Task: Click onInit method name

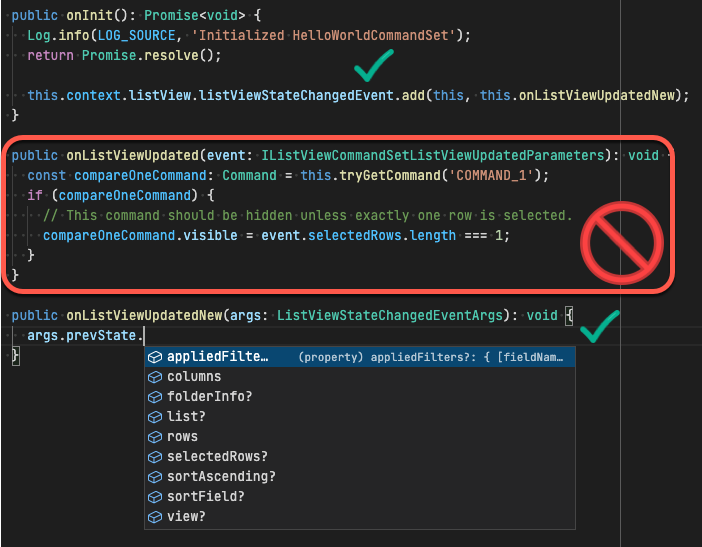Action: [90, 16]
